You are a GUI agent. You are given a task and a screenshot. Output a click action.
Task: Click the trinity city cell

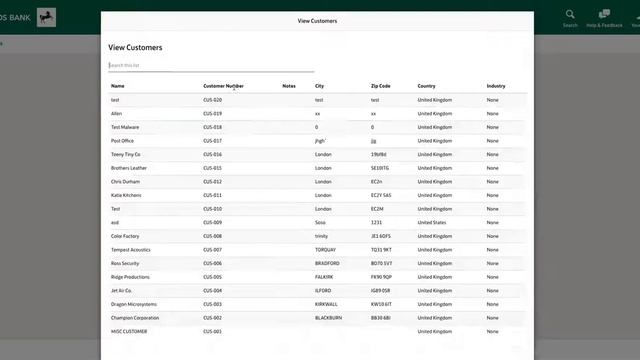pyautogui.click(x=321, y=236)
